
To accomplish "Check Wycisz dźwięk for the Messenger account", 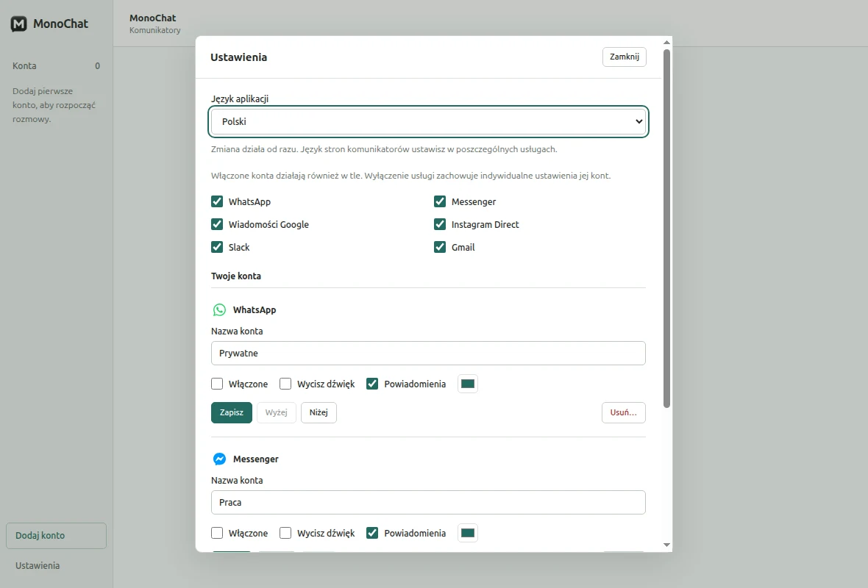I will pyautogui.click(x=285, y=533).
